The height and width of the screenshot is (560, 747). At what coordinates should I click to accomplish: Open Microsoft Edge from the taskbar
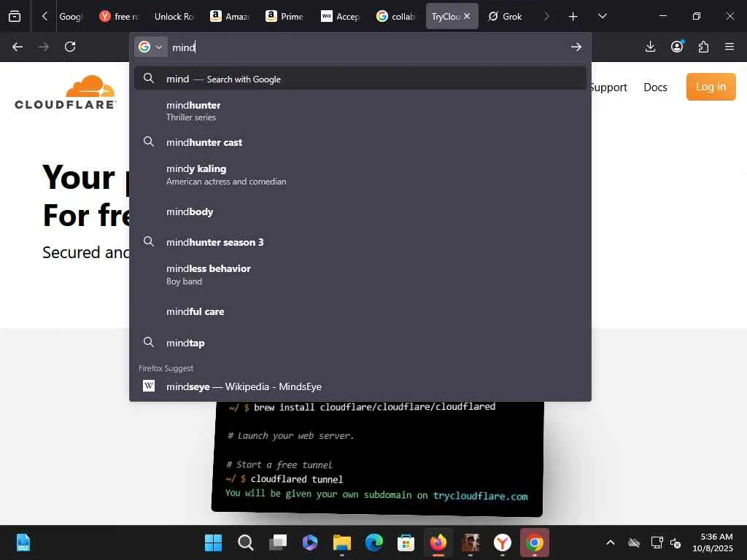pyautogui.click(x=374, y=542)
